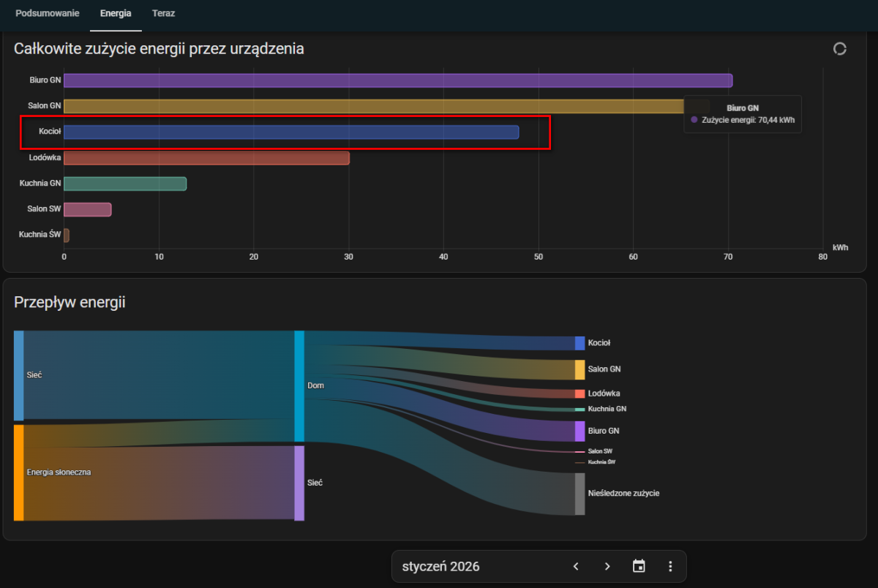Go to previous month with the left arrow
Screen dimensions: 878x588
[576, 566]
